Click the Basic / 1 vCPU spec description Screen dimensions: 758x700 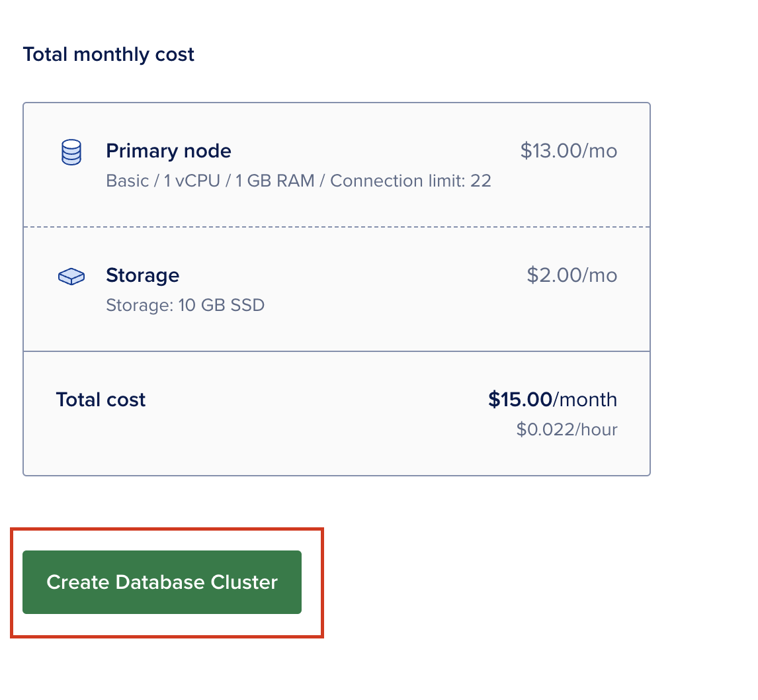coord(298,181)
